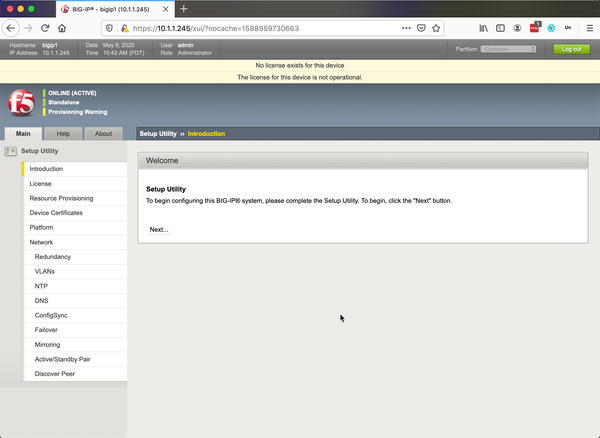Click the red extension icon with badge

pyautogui.click(x=535, y=28)
